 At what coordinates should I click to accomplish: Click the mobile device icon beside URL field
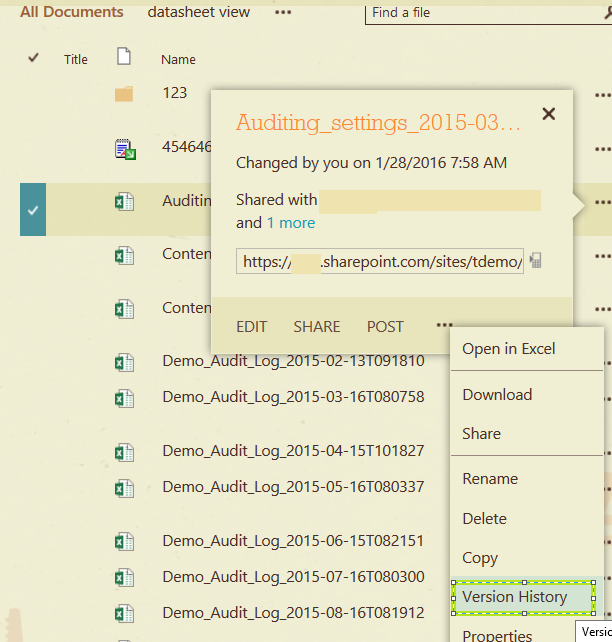point(535,260)
